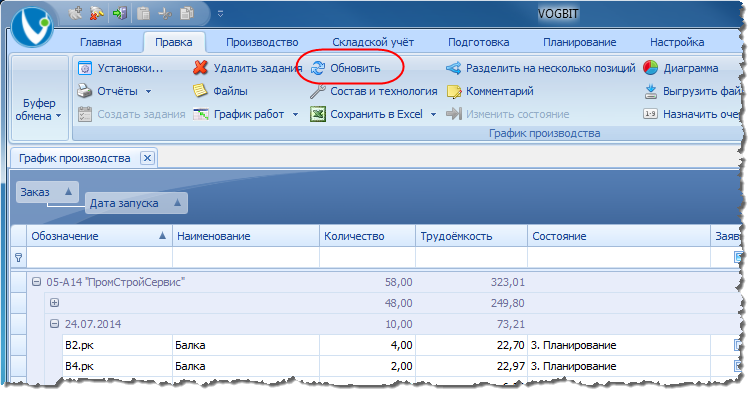Click the Комментарий note icon
752x393 pixels.
coord(454,91)
